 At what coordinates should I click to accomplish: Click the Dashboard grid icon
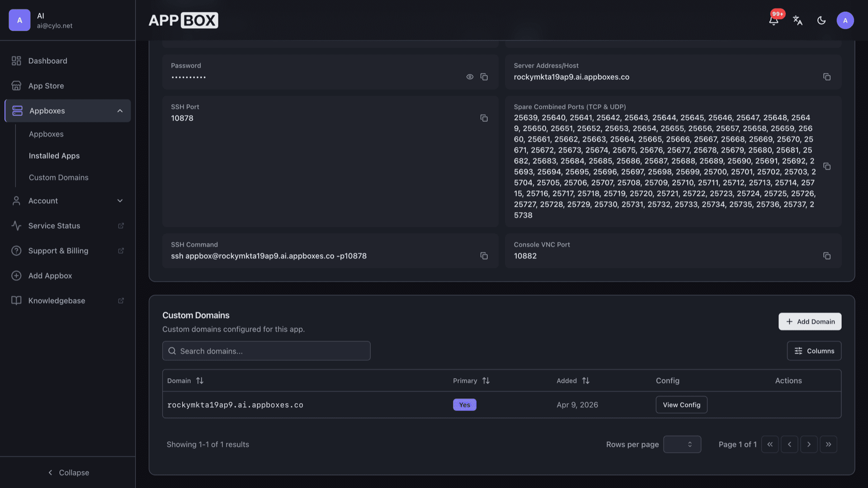pos(16,61)
